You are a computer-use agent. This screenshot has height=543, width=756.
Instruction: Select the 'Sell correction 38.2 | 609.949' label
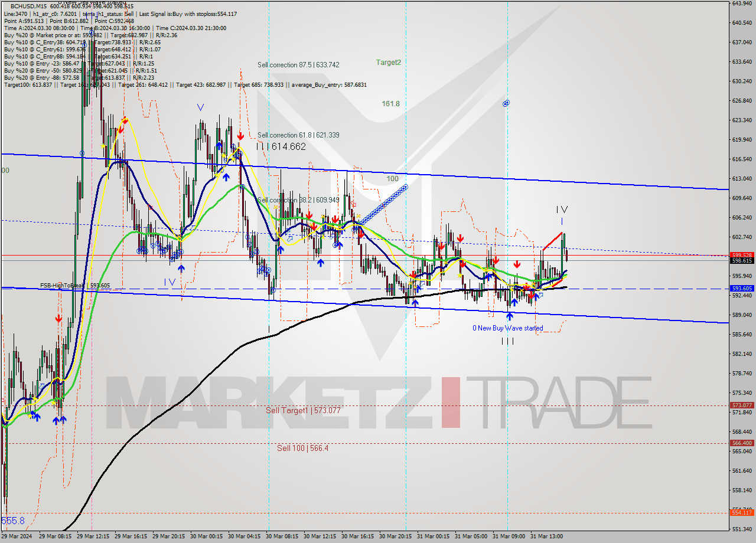(298, 200)
